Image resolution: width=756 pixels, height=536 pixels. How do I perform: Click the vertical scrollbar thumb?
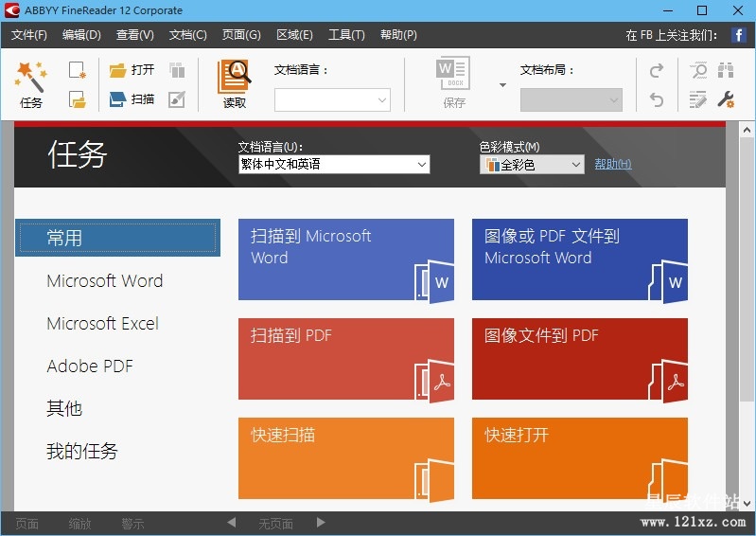(x=747, y=269)
